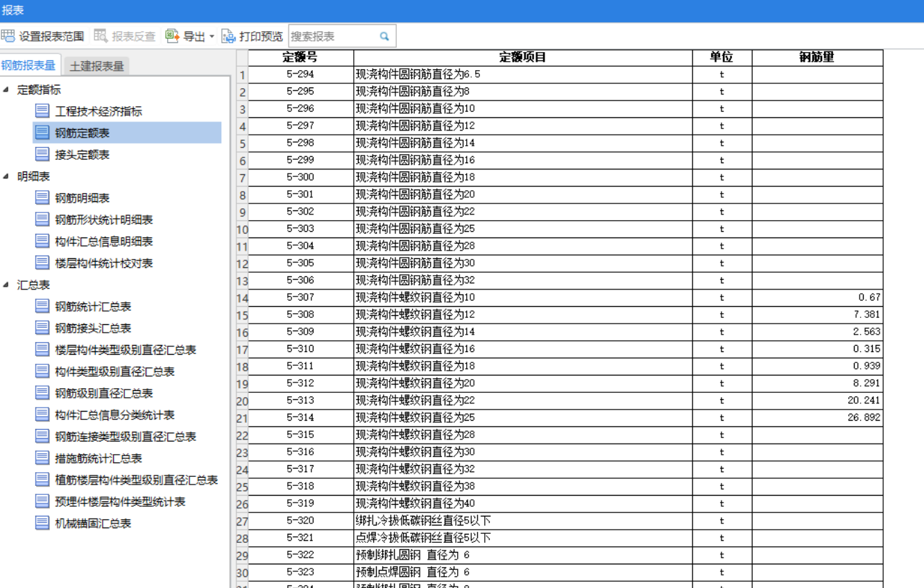Select the cell 5-294
The height and width of the screenshot is (588, 924).
point(300,74)
